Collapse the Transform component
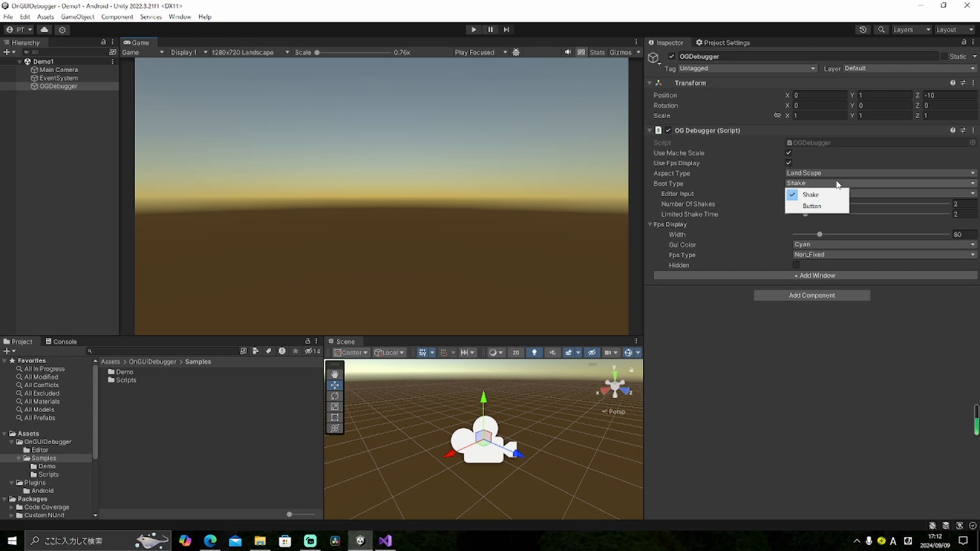This screenshot has height=551, width=980. (x=650, y=83)
